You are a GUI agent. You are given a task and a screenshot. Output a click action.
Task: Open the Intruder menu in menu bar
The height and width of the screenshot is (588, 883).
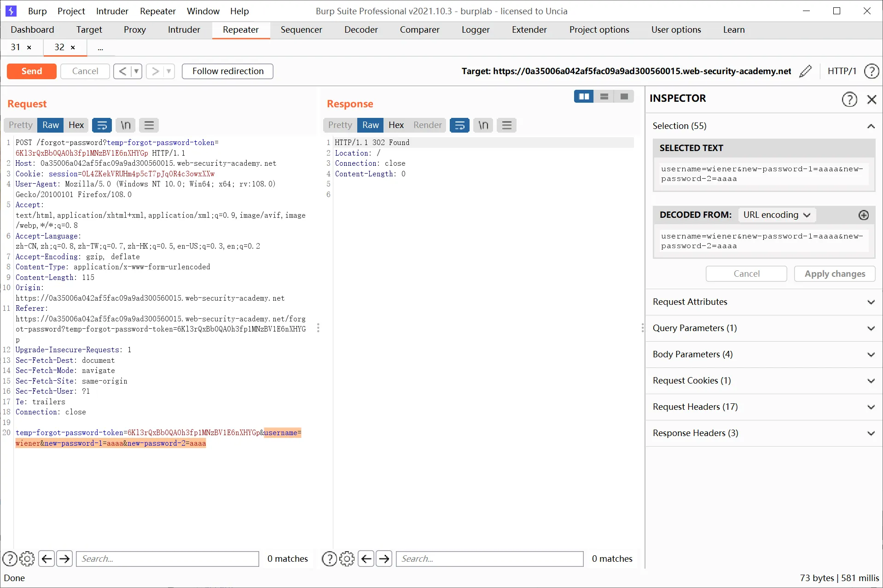pyautogui.click(x=112, y=11)
